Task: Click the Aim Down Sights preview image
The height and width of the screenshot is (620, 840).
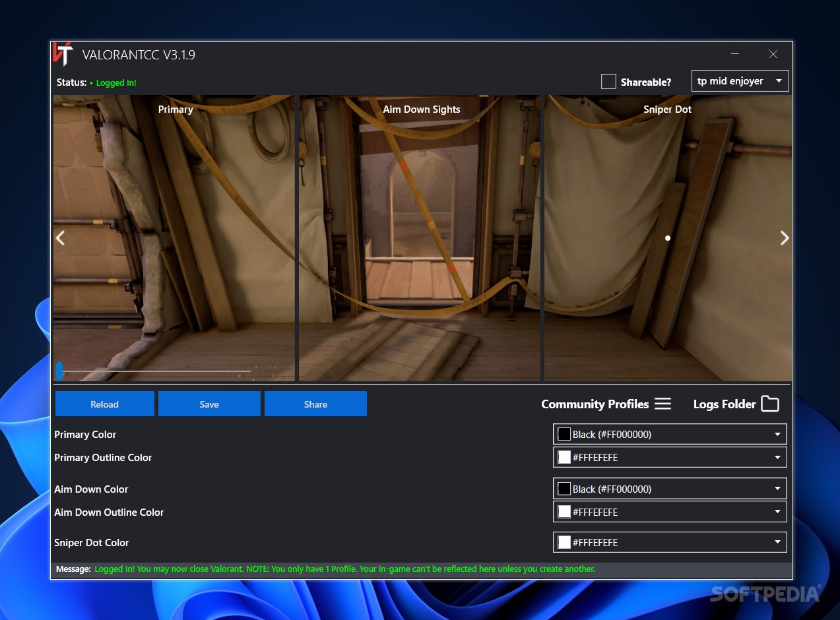Action: (x=420, y=238)
